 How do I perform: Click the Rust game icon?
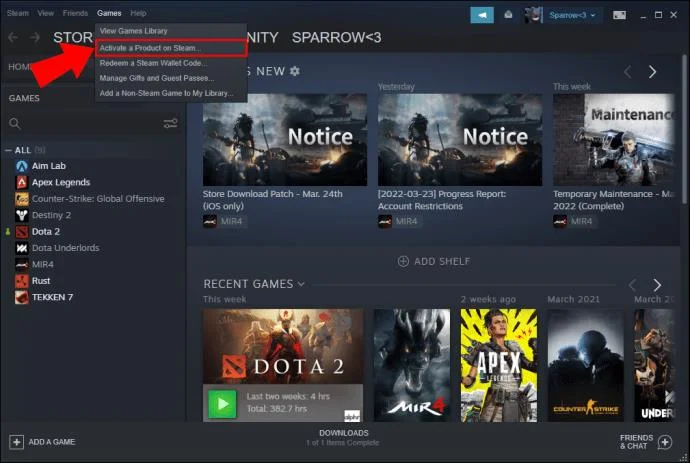(x=22, y=280)
